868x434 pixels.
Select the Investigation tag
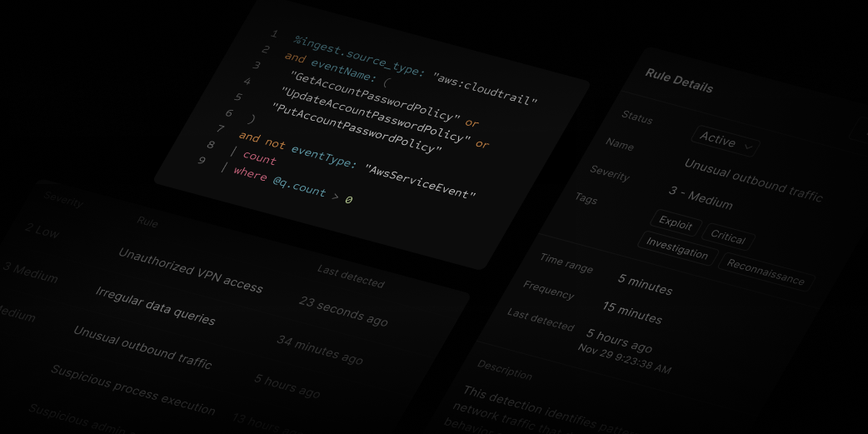pyautogui.click(x=677, y=247)
